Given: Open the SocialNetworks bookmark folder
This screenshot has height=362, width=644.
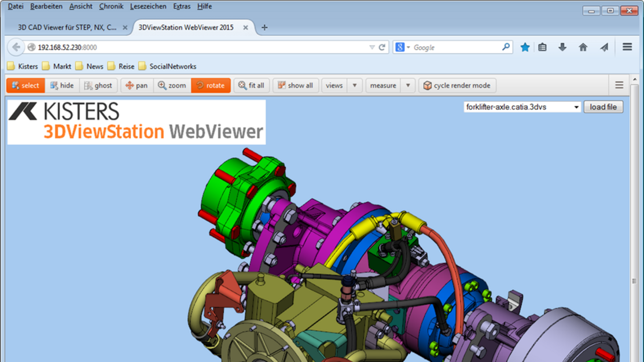Looking at the screenshot, I should (168, 66).
